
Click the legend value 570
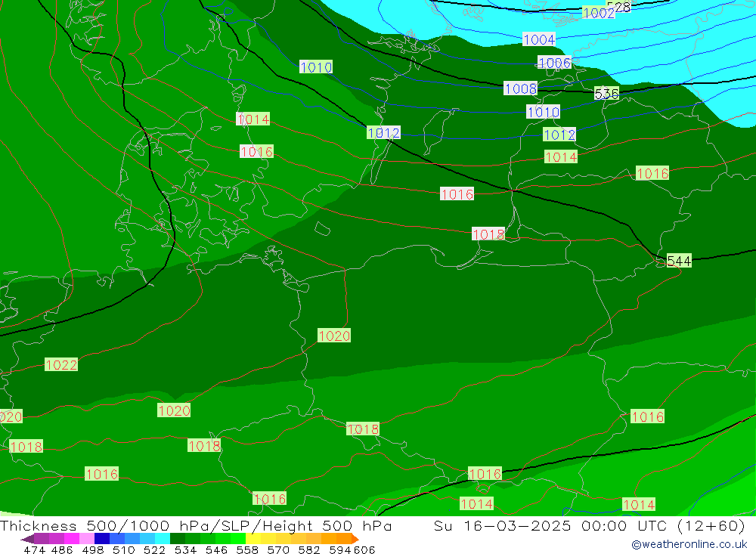click(x=277, y=549)
